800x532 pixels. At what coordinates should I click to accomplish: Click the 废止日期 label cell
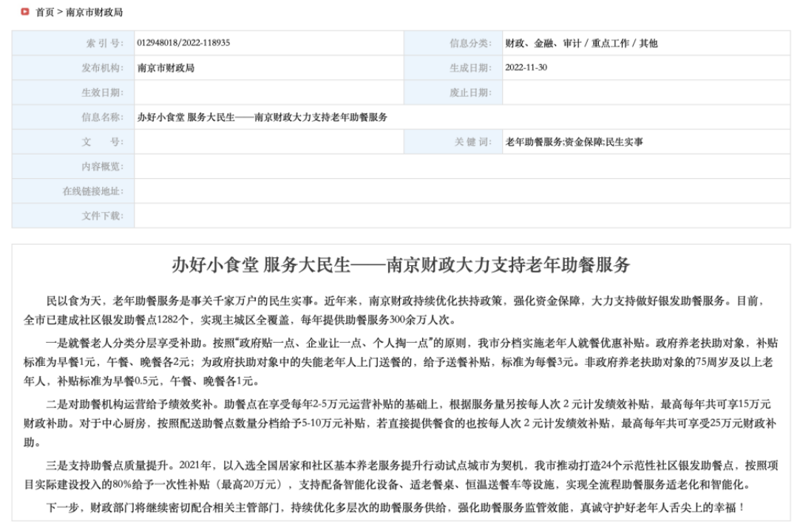coord(453,92)
